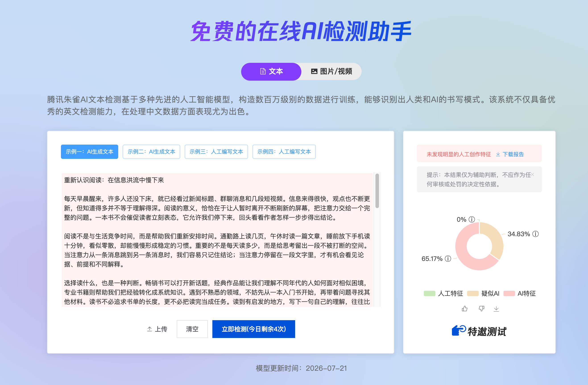Screen dimensions: 588x385
Task: Click the 免费的在线AI检测助手 heading
Action: pos(301,31)
